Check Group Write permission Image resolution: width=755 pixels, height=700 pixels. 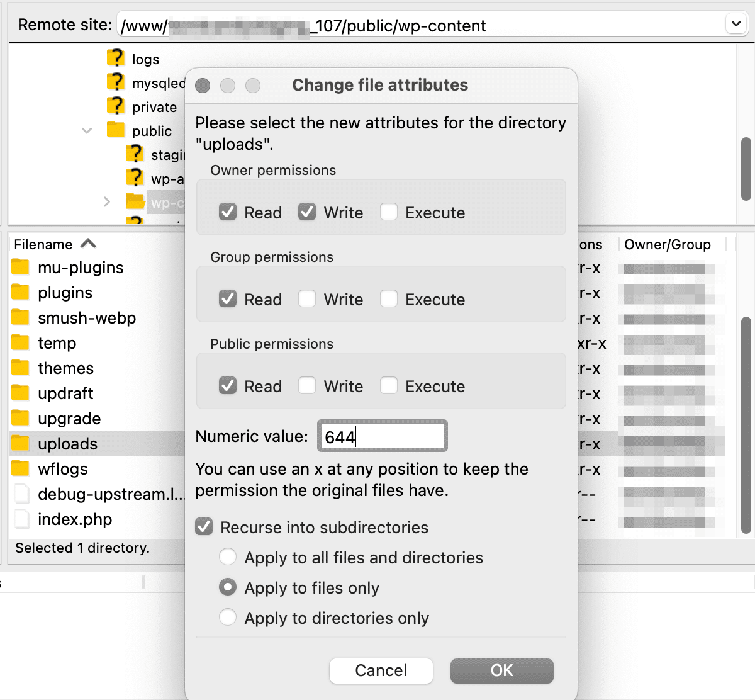[307, 299]
